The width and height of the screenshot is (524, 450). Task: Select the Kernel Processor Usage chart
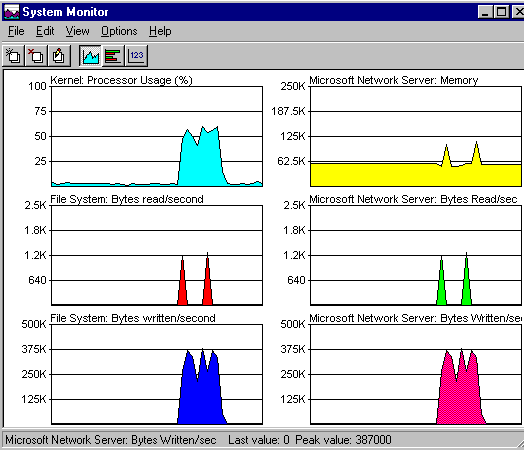pos(157,136)
